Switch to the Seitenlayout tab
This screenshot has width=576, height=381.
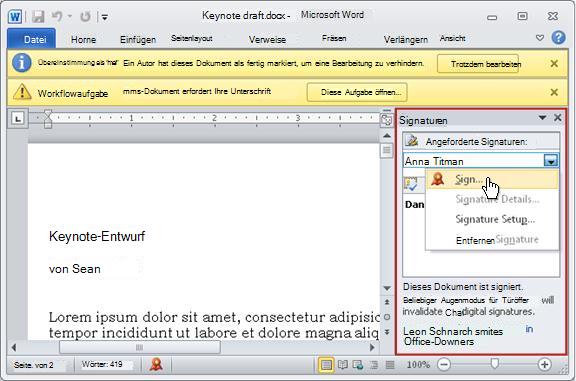click(191, 38)
